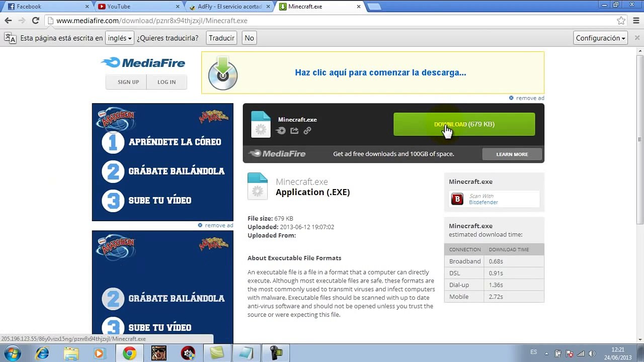Image resolution: width=644 pixels, height=362 pixels.
Task: Click the first Maxibon ad banner
Action: pyautogui.click(x=163, y=162)
